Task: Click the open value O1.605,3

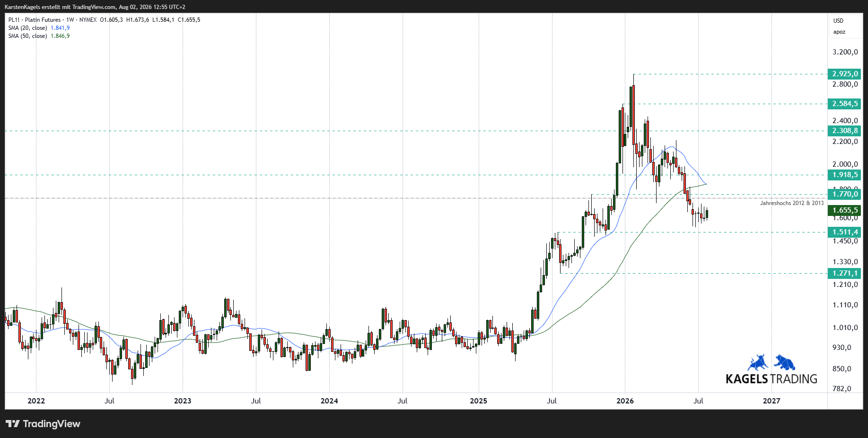Action: coord(111,20)
